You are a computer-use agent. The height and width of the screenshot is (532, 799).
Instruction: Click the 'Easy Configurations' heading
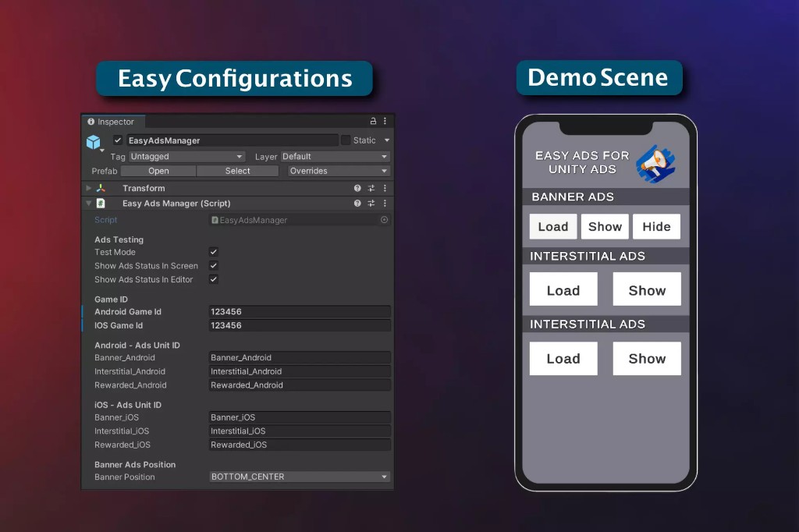pyautogui.click(x=235, y=79)
